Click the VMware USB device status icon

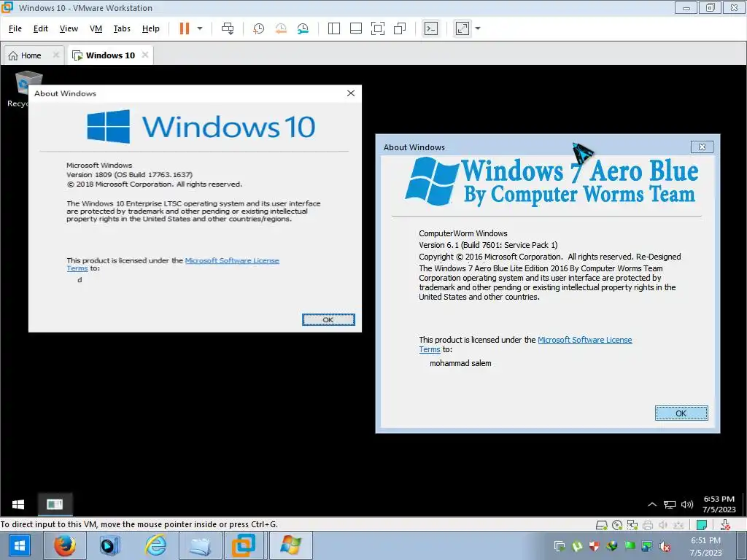[x=678, y=525]
